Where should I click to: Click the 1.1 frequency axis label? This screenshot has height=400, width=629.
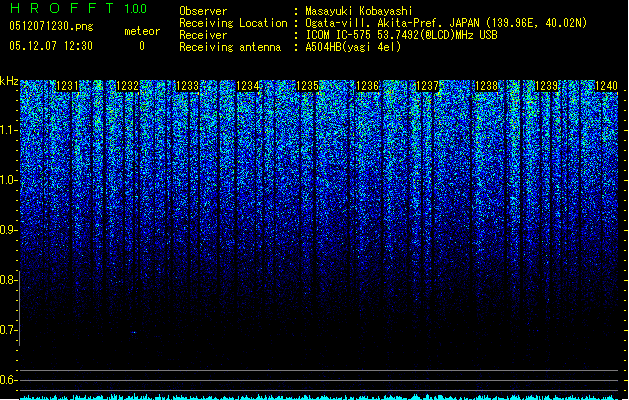(x=9, y=130)
